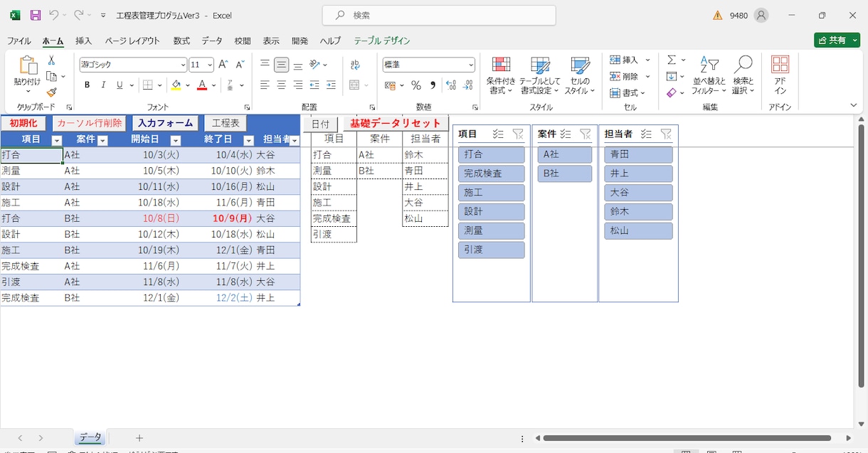Toggle multi-select on the 担当者 slicer
Viewport: 868px width, 453px height.
[646, 134]
